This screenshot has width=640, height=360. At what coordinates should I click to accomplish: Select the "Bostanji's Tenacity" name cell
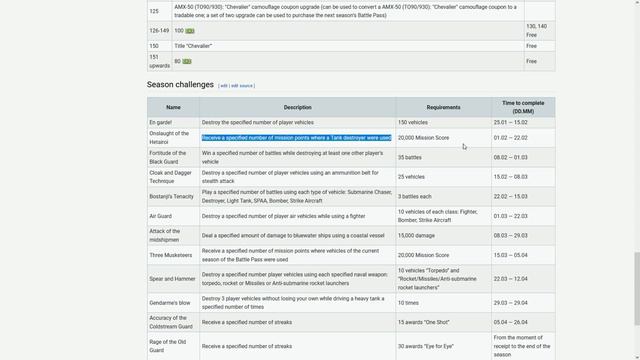tap(173, 196)
